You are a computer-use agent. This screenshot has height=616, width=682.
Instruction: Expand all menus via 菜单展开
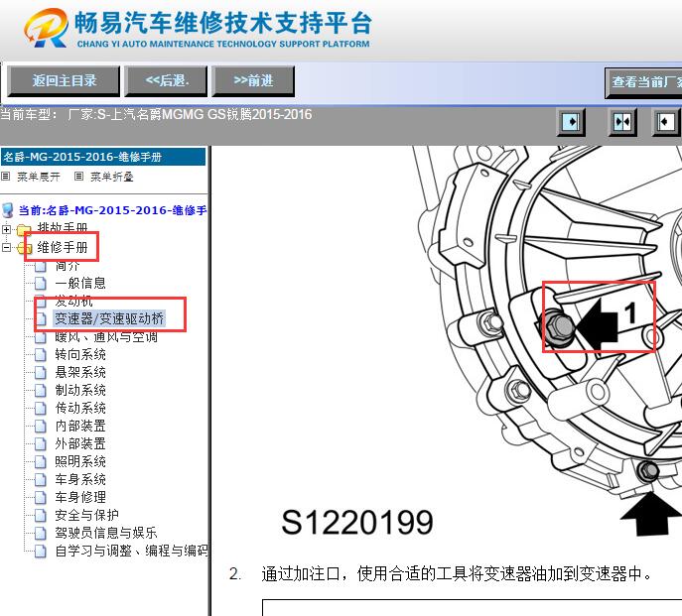[39, 177]
